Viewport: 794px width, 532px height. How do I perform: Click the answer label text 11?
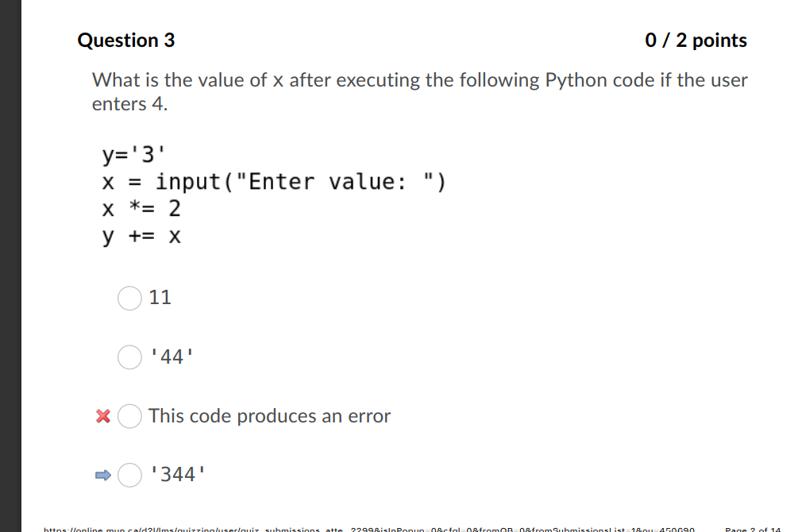point(160,298)
